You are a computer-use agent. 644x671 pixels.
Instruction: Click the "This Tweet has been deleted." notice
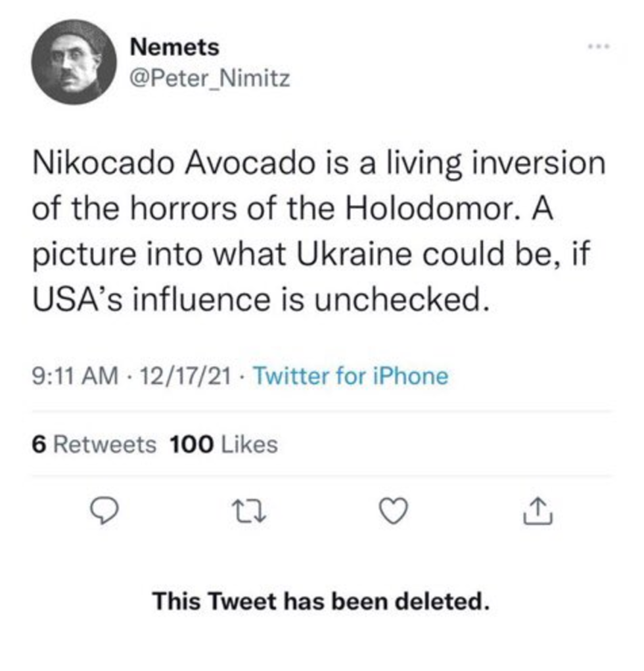point(321,601)
